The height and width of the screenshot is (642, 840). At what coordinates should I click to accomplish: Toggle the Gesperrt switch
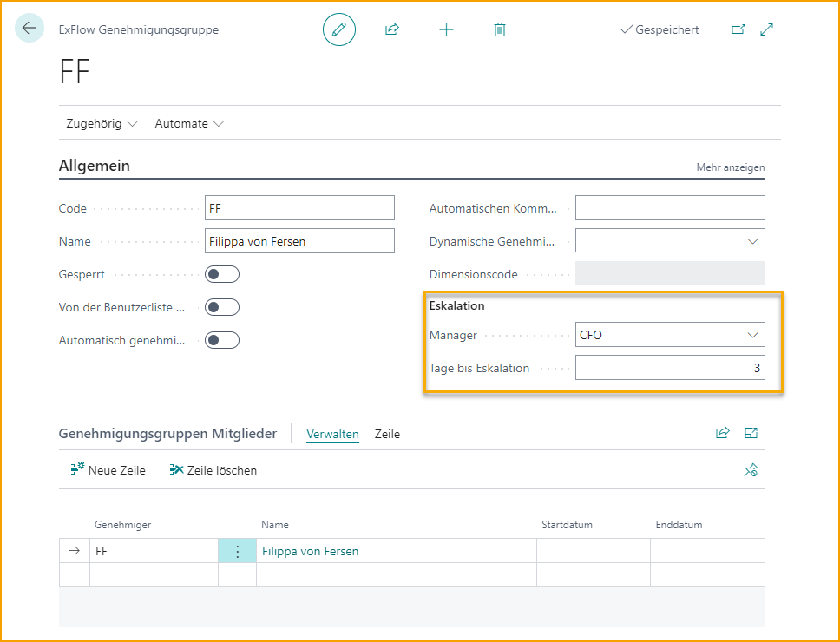coord(221,275)
